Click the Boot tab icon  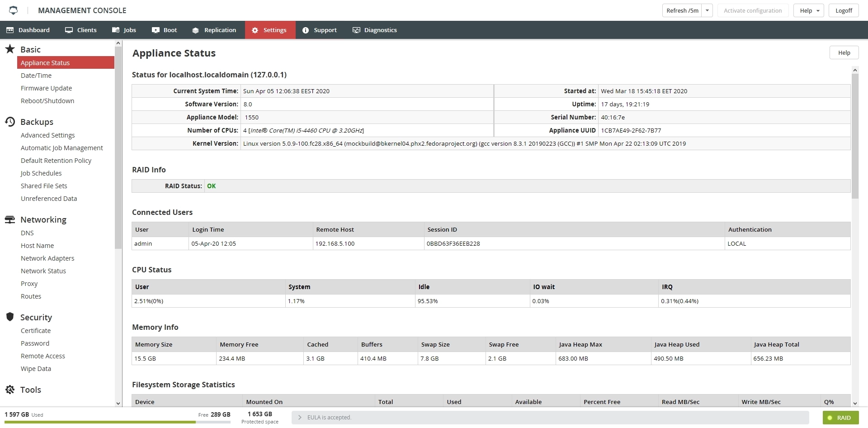(x=156, y=30)
